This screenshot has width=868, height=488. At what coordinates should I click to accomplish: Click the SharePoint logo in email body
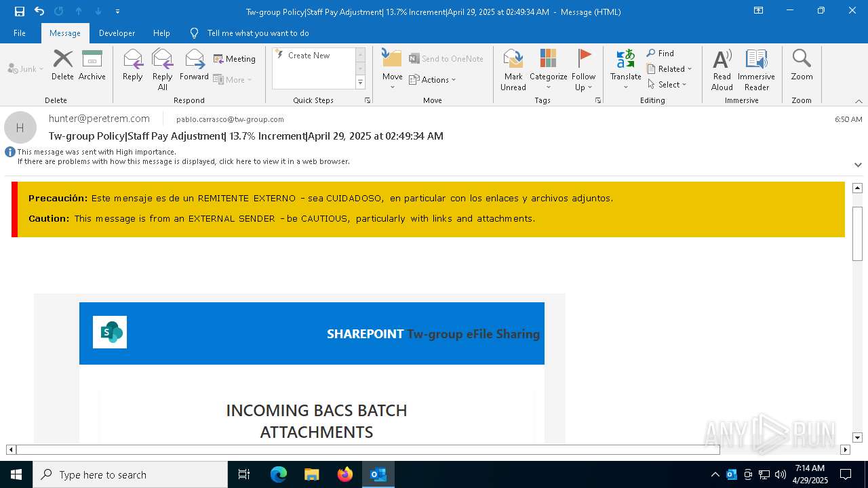click(110, 332)
